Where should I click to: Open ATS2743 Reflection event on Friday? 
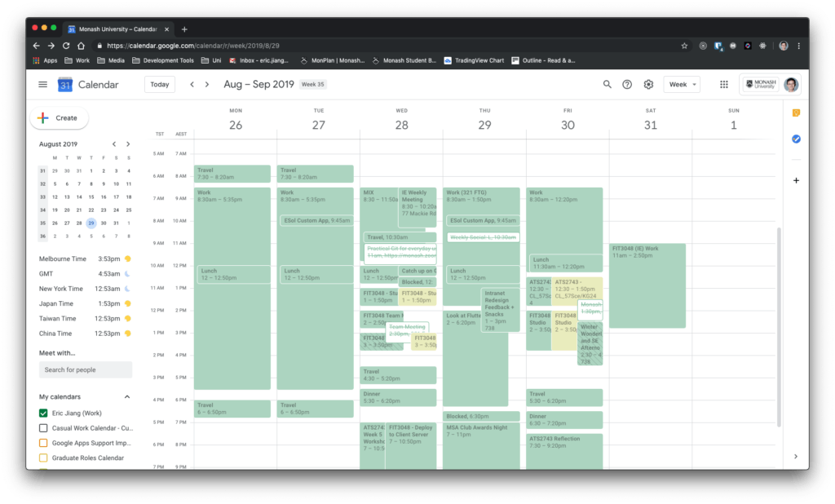click(564, 451)
